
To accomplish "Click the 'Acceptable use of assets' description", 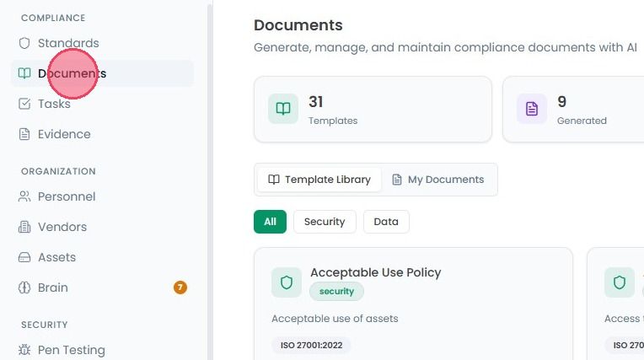I will tap(335, 319).
